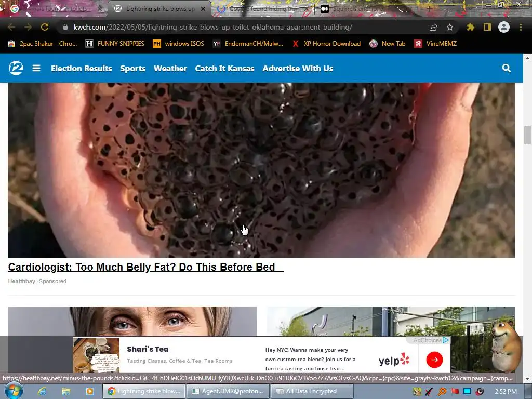Screen dimensions: 532x399
Task: Open the Chrome three-dot menu
Action: (x=521, y=27)
